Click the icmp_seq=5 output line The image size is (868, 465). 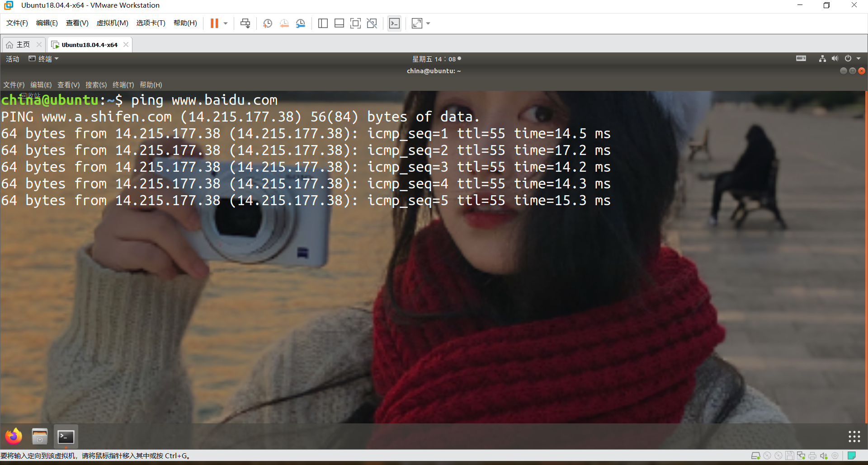[306, 200]
